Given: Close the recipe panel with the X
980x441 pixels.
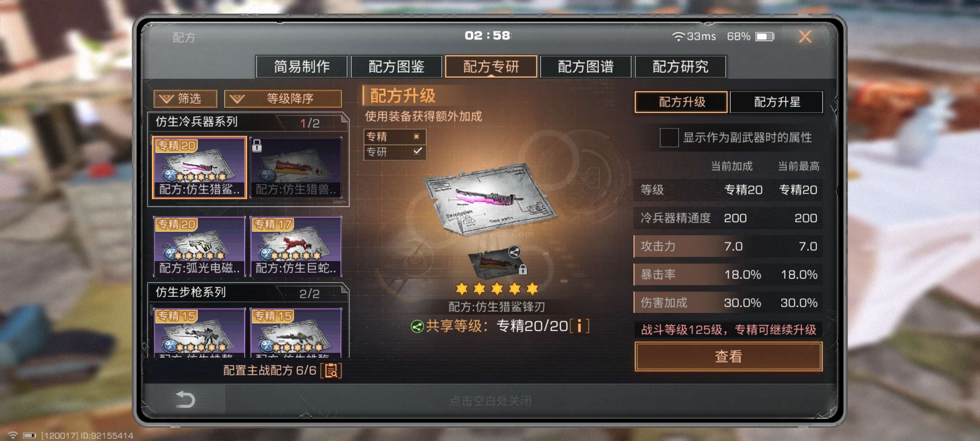Looking at the screenshot, I should click(x=805, y=37).
